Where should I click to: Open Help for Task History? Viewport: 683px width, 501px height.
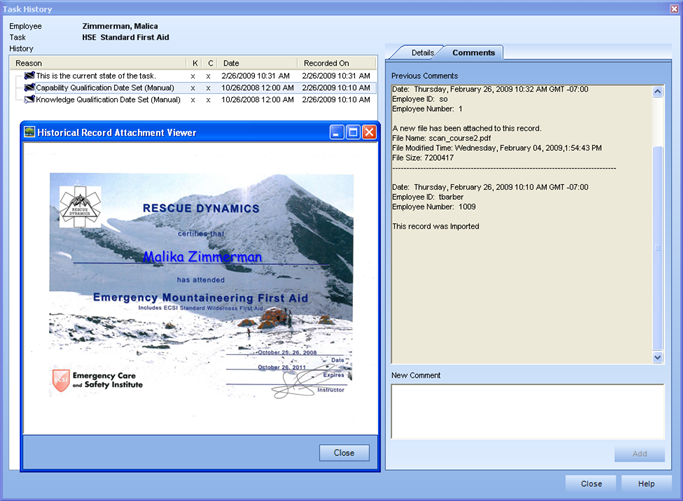point(646,484)
